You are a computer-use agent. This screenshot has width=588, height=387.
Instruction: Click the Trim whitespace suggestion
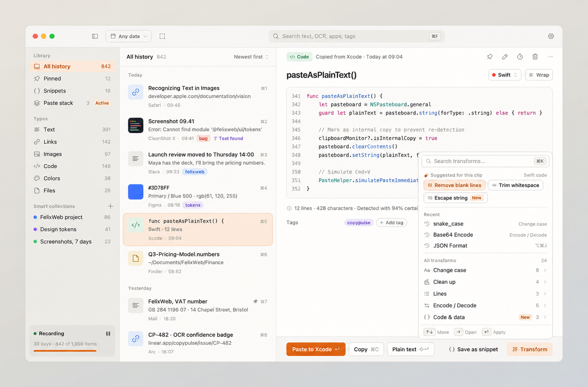tap(515, 185)
